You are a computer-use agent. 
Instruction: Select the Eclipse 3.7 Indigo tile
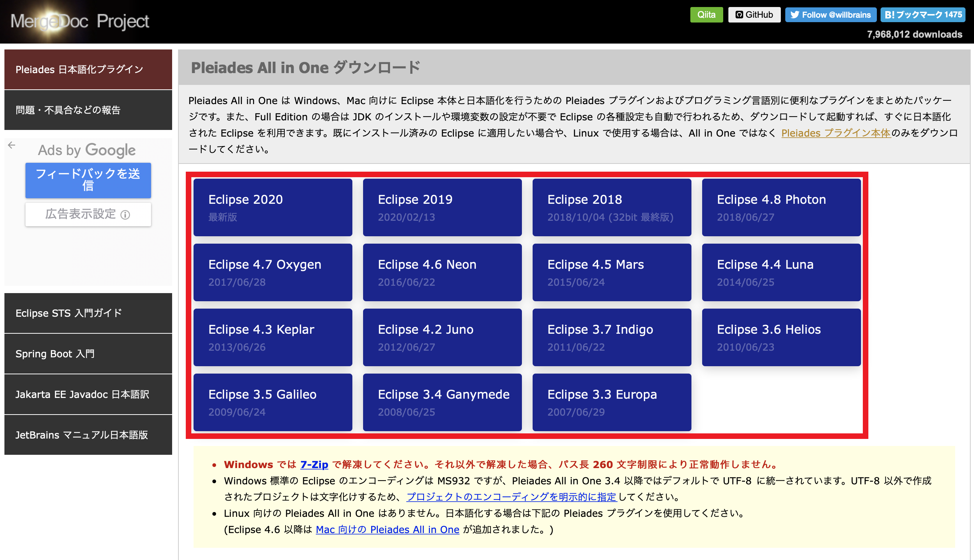point(612,337)
